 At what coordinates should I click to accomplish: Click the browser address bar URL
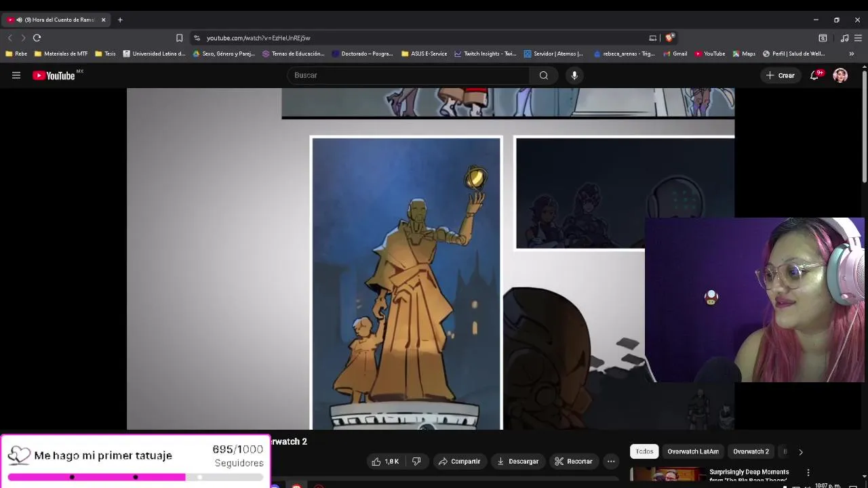(x=258, y=38)
